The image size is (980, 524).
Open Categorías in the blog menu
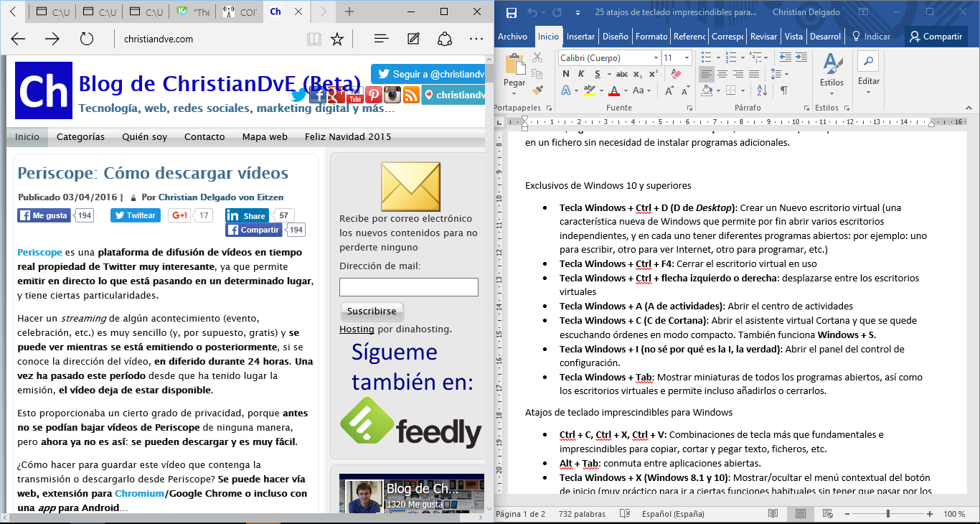[x=80, y=136]
